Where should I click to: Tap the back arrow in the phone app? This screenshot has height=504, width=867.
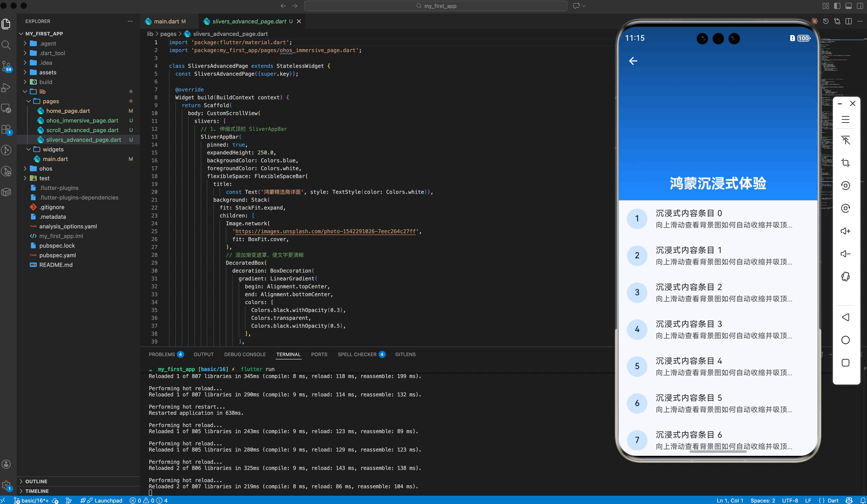633,61
